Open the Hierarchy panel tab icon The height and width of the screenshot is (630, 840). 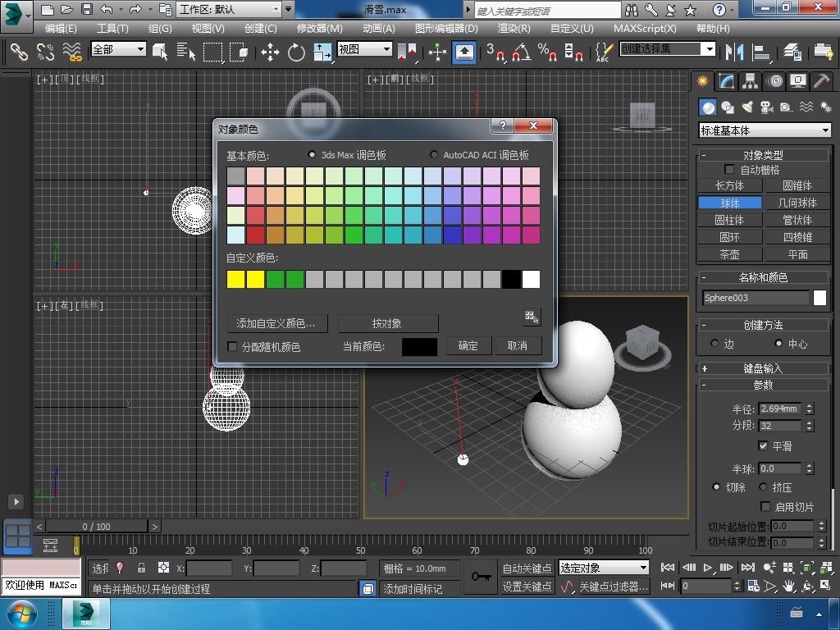point(750,81)
